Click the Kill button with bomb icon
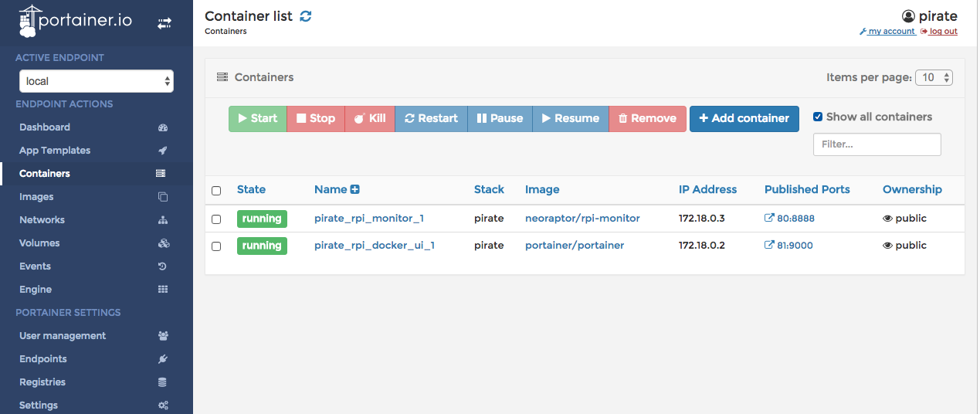Screen dimensions: 980x414 click(x=370, y=118)
